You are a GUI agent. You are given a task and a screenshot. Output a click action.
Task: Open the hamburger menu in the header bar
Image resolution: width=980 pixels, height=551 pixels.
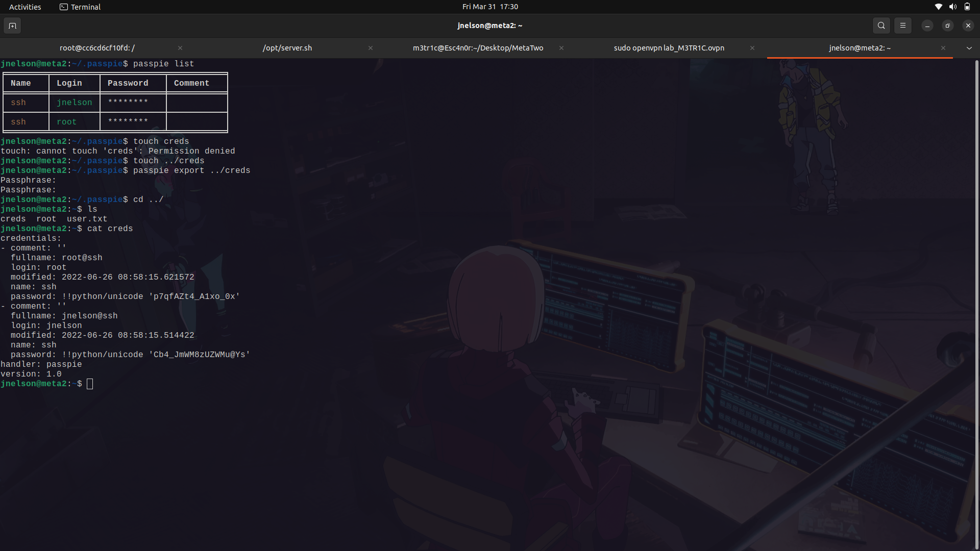(903, 26)
